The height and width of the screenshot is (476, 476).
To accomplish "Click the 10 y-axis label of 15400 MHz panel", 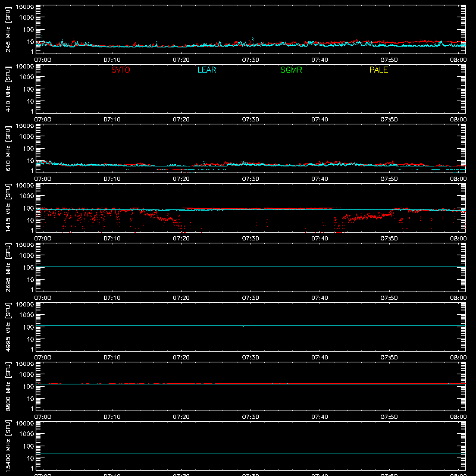I will click(x=30, y=458).
